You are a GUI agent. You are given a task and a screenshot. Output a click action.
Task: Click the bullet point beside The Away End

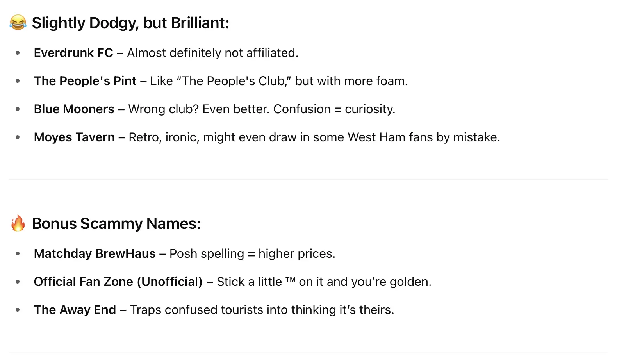(18, 310)
